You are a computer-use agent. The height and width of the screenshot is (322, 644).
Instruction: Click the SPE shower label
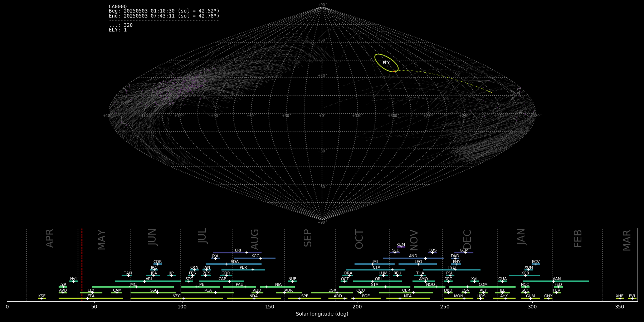click(305, 296)
